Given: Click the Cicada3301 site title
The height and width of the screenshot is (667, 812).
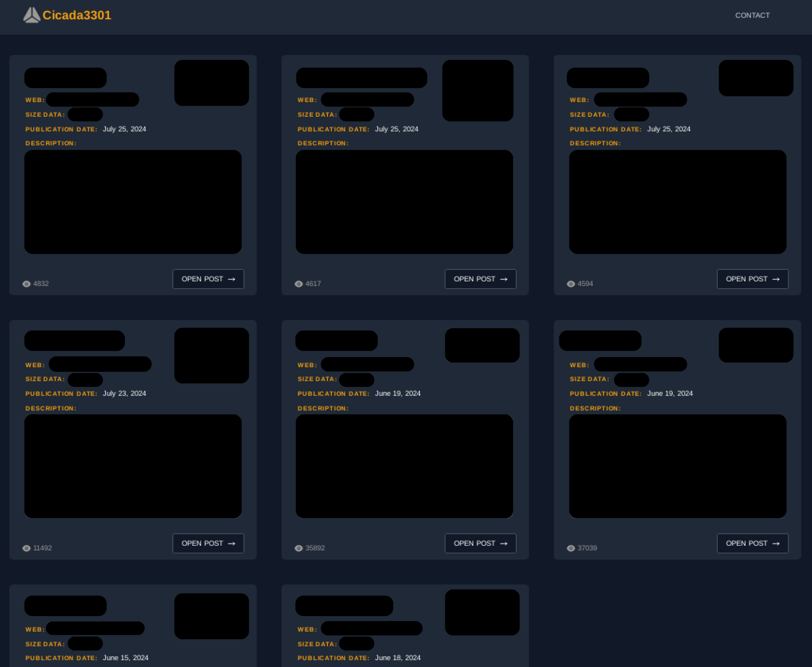Looking at the screenshot, I should 77,15.
